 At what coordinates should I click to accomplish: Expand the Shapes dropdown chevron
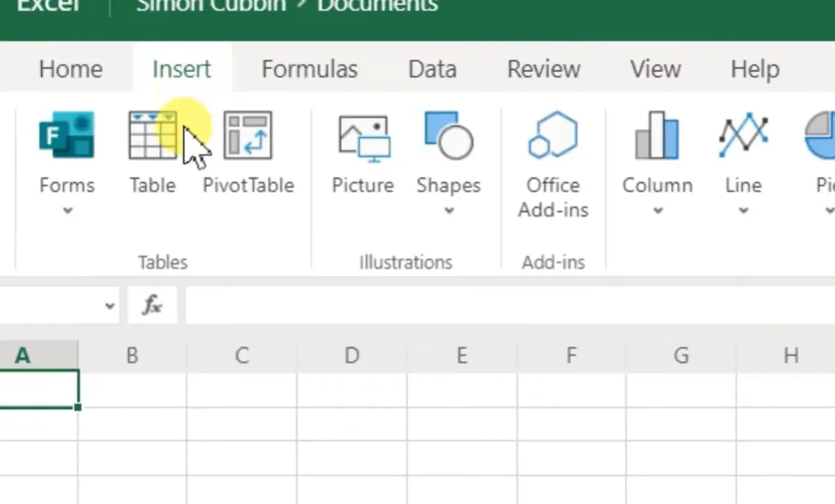point(449,211)
